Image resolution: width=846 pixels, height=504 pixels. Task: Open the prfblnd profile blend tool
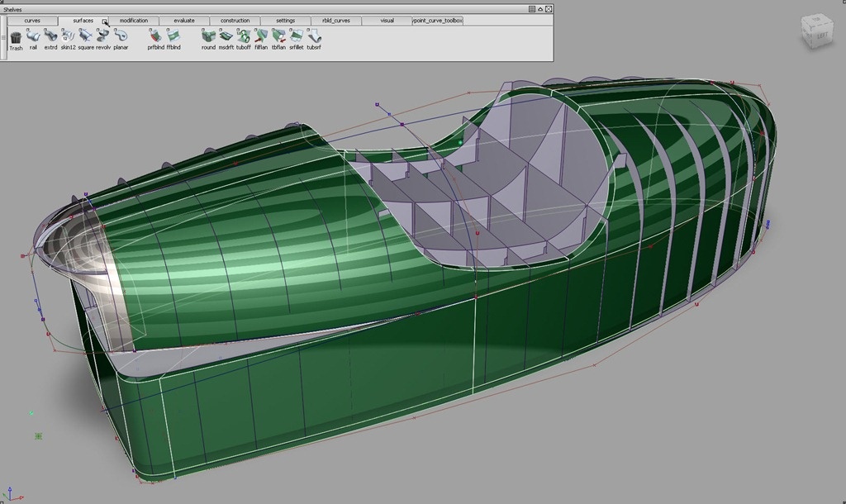click(x=155, y=36)
